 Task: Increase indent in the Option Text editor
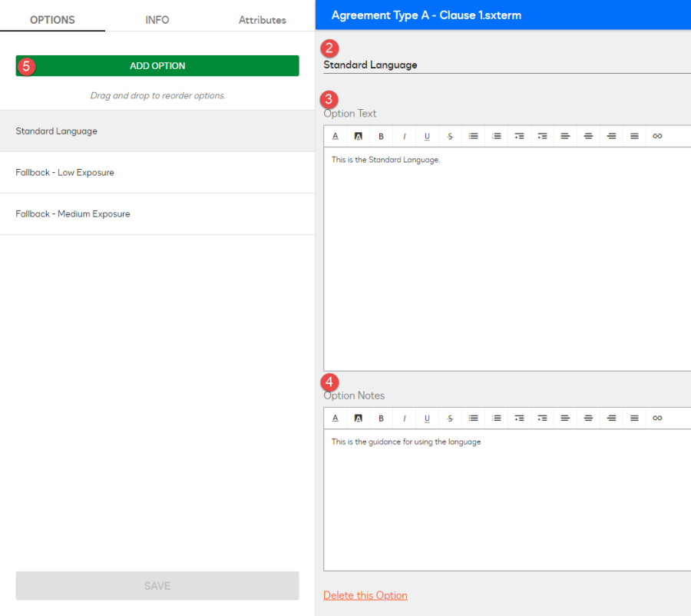543,136
